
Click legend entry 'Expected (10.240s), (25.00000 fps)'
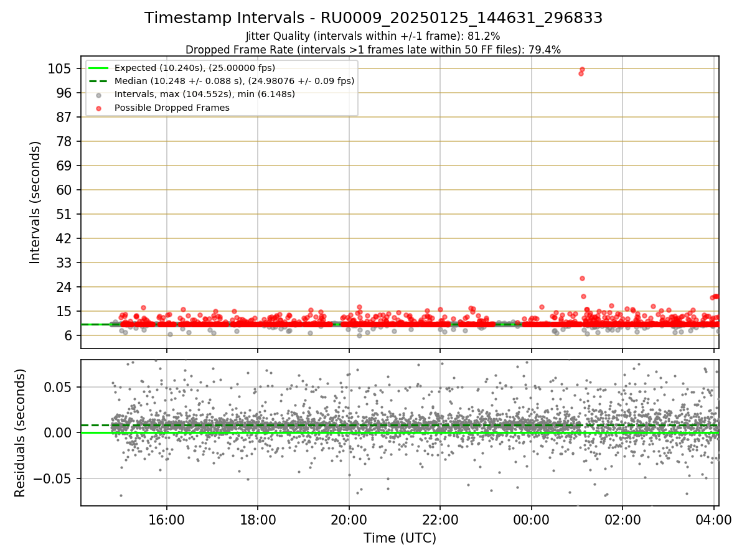[x=195, y=68]
